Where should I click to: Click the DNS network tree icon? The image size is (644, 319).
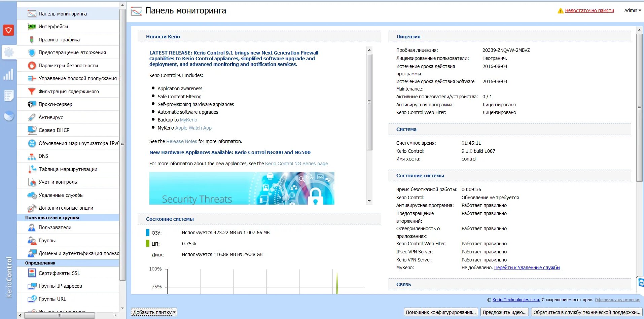(x=32, y=156)
